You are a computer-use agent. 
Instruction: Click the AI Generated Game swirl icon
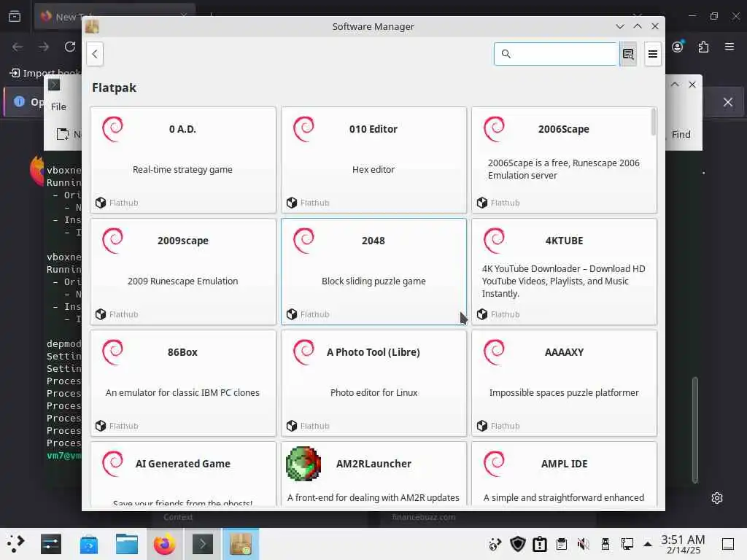(x=113, y=463)
